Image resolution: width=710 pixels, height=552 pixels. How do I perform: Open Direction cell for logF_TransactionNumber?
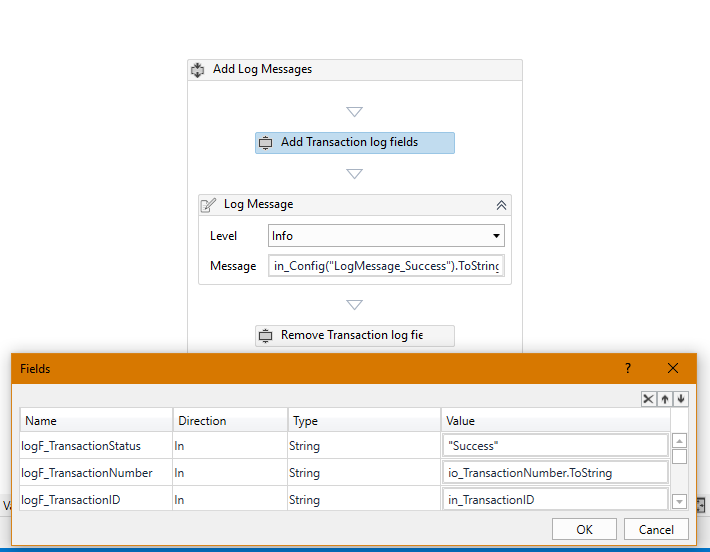[x=230, y=473]
